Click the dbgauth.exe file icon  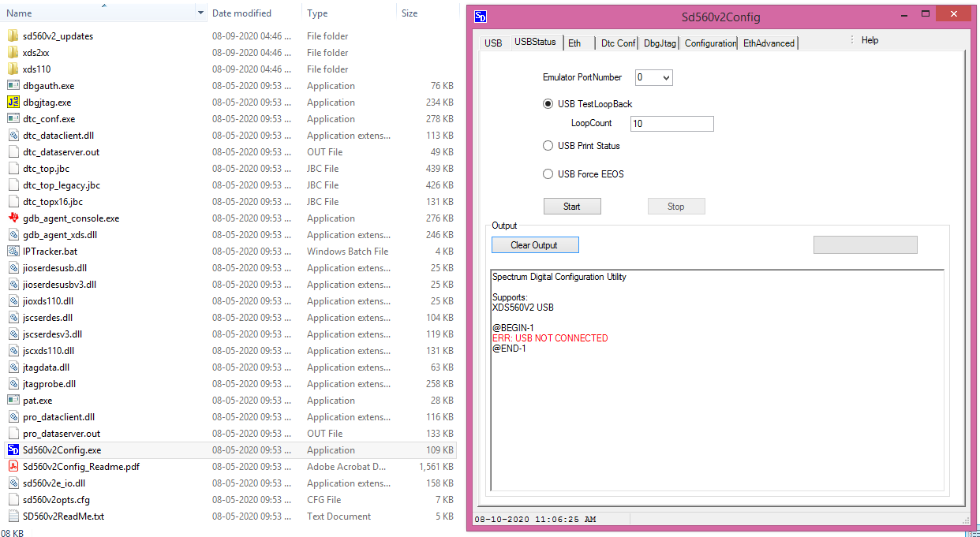[13, 86]
